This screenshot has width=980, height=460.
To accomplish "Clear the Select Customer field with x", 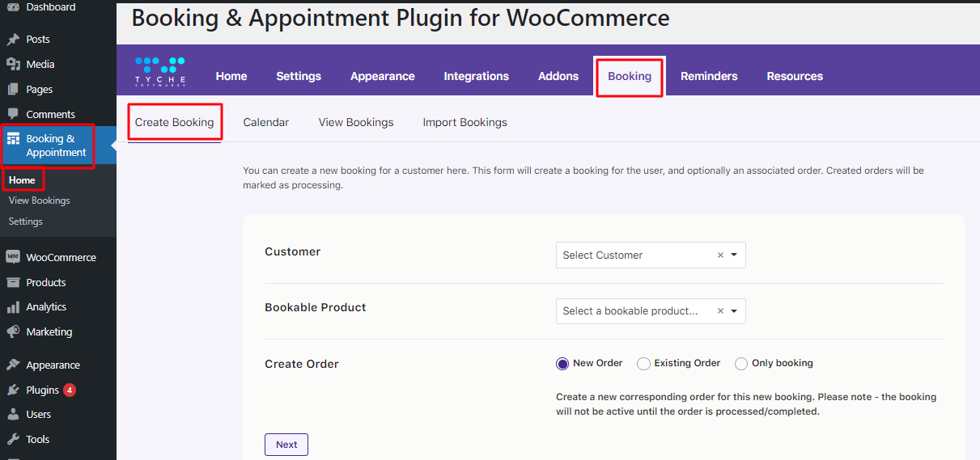I will click(720, 255).
